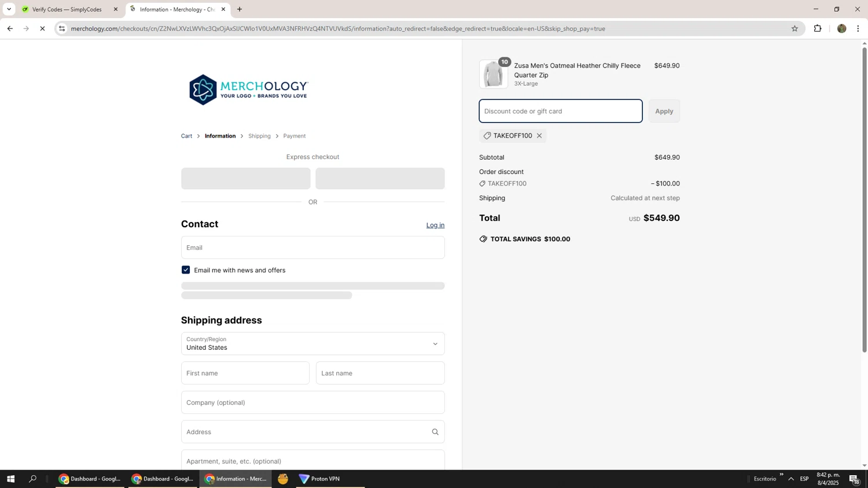Image resolution: width=868 pixels, height=488 pixels.
Task: Click the browser address bar URL
Action: pyautogui.click(x=338, y=28)
